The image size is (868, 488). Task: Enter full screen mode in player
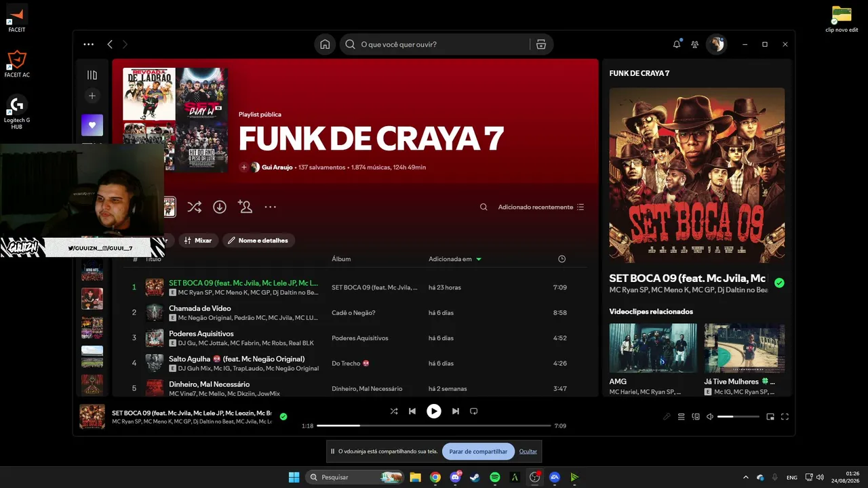[785, 417]
